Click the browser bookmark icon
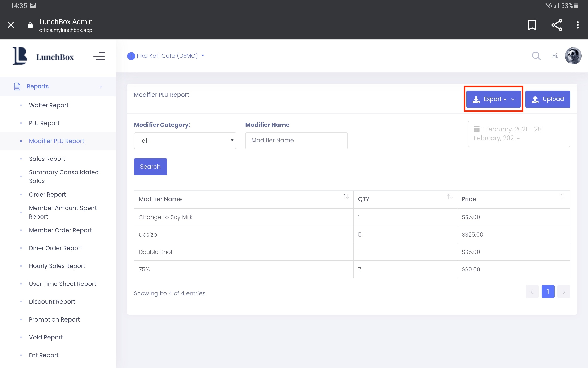This screenshot has width=588, height=368. click(532, 25)
